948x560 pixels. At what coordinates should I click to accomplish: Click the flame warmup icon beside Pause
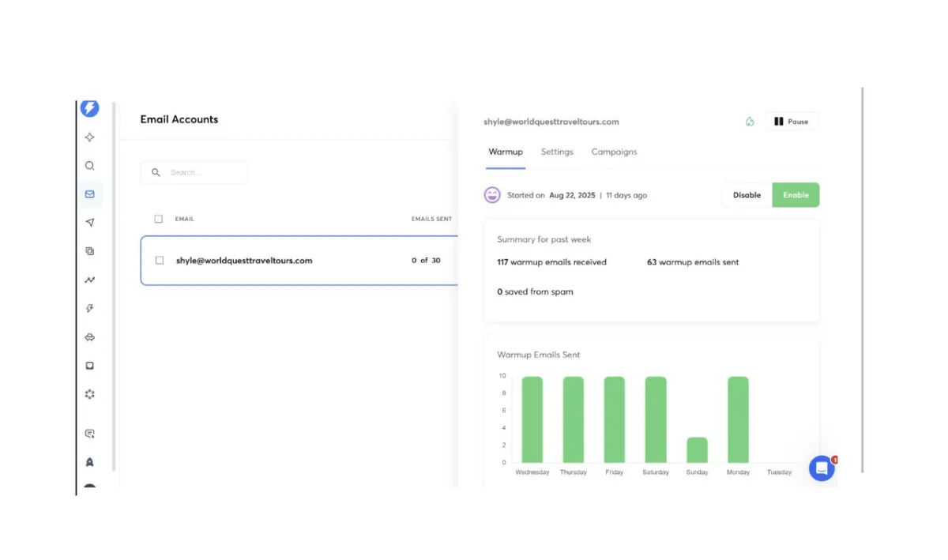click(750, 122)
